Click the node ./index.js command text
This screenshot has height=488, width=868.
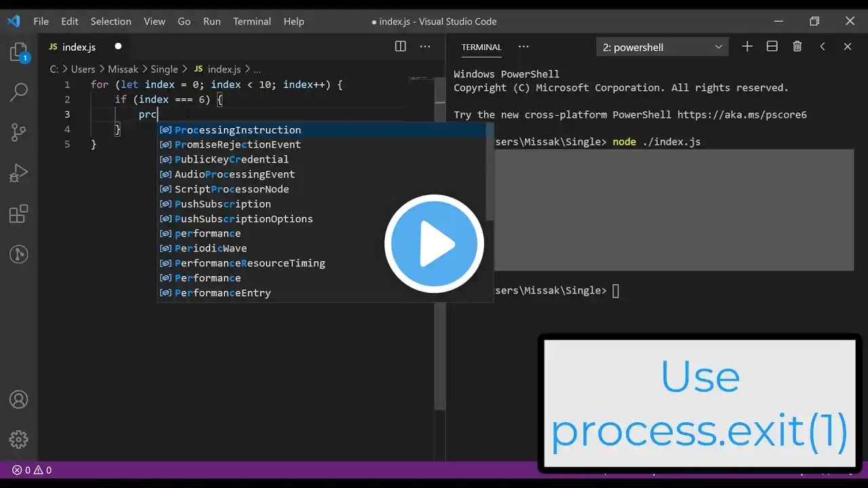click(656, 142)
